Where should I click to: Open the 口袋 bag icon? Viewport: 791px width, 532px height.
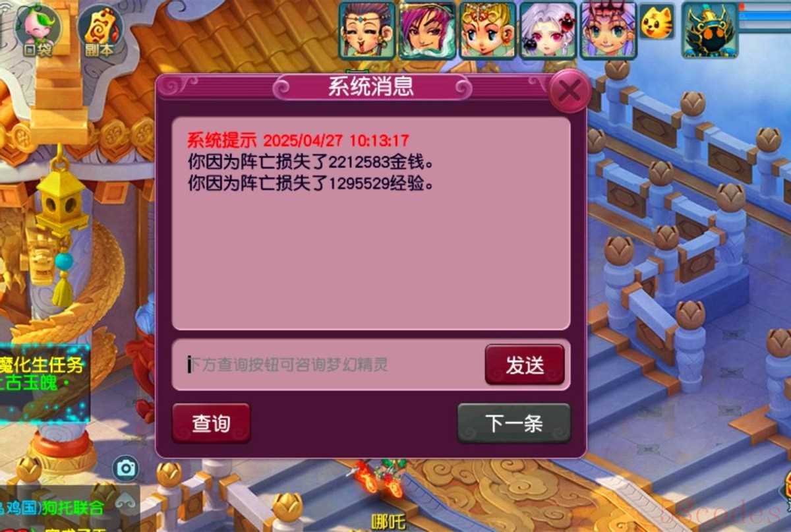pyautogui.click(x=38, y=31)
